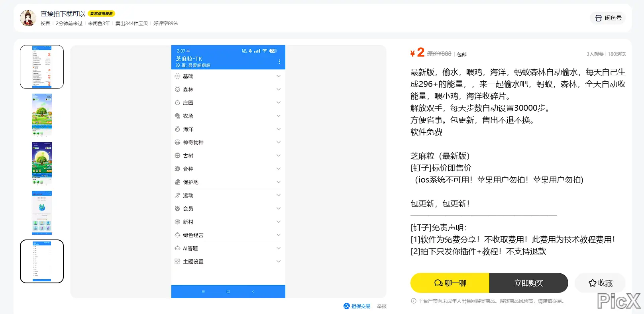Select the fourth thumbnail with blue mascot
Viewport: 644px width, 314px height.
(x=42, y=213)
